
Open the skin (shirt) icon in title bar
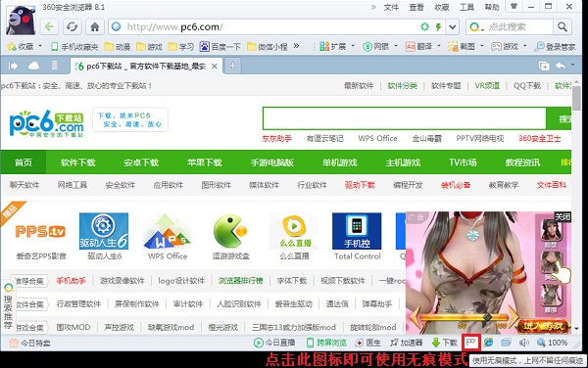[x=514, y=7]
